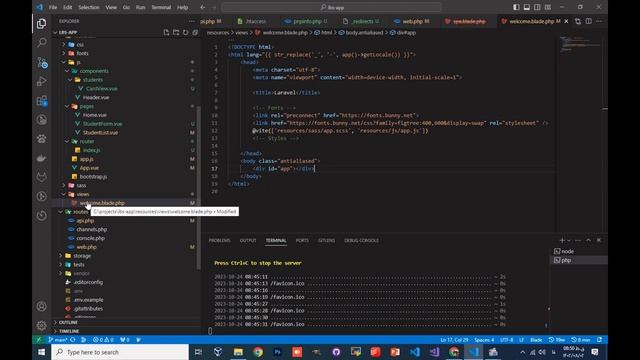Switch to the web.php editor tab
Viewport: 640px width, 360px height.
click(x=413, y=21)
